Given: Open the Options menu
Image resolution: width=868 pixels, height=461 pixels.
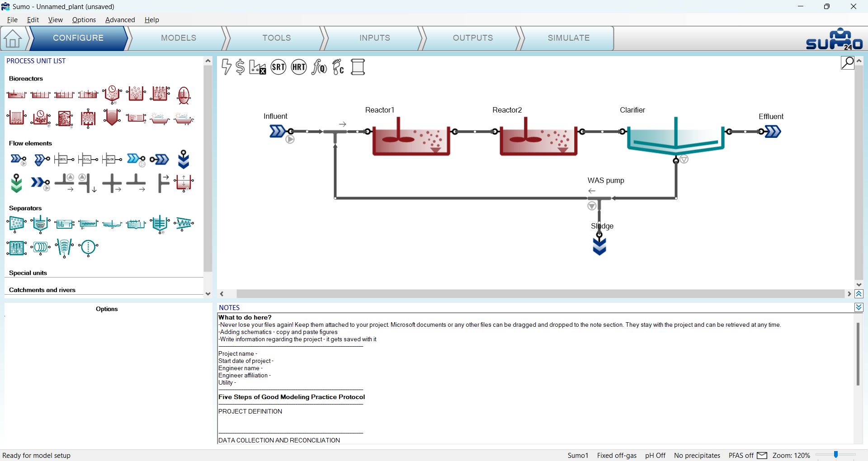Looking at the screenshot, I should 84,20.
